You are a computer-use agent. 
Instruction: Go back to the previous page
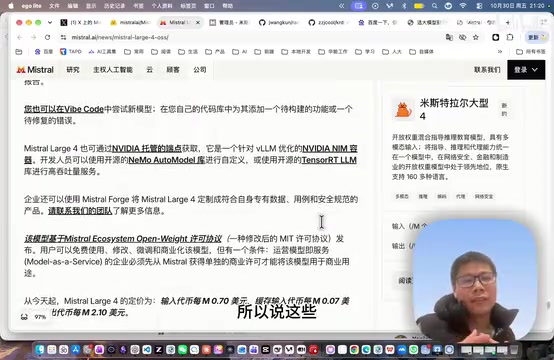pos(20,37)
